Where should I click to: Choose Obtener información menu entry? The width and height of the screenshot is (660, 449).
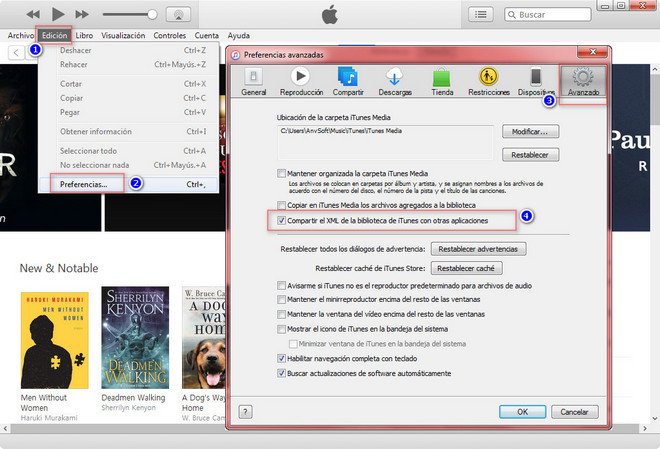(129, 131)
